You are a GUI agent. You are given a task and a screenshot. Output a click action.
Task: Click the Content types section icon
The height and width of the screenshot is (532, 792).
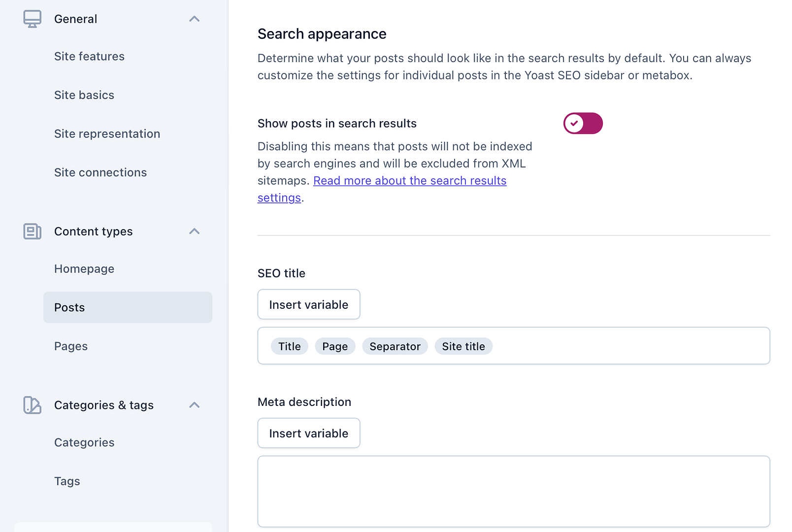coord(32,232)
